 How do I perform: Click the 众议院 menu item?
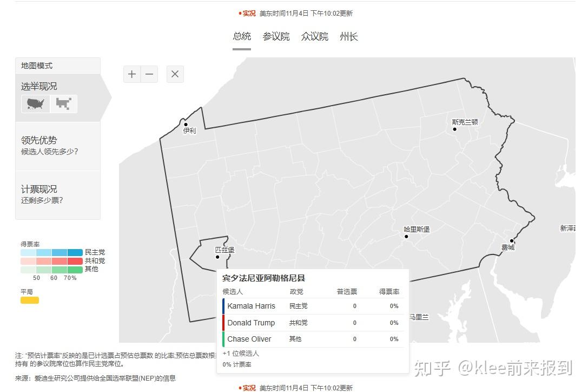[x=314, y=36]
